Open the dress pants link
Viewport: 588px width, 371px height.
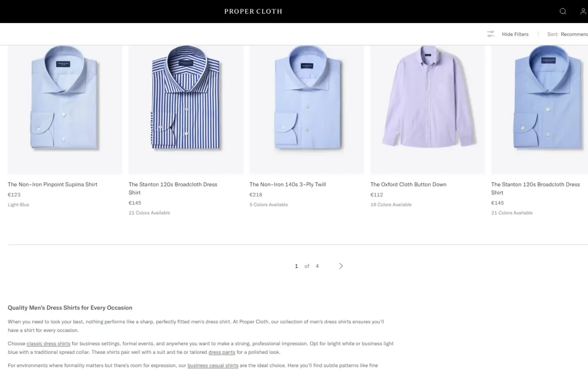click(x=222, y=352)
